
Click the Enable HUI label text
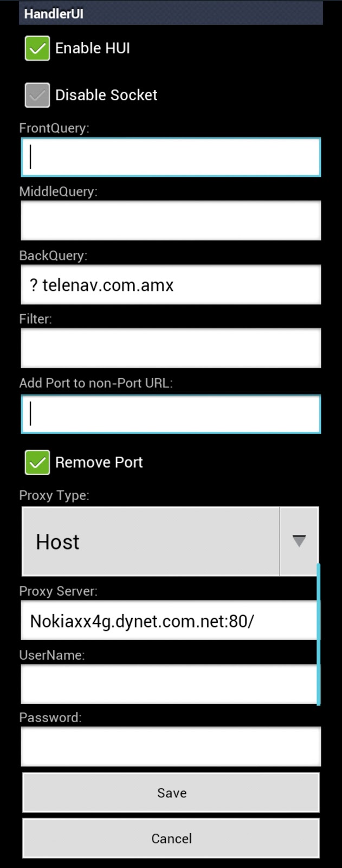(93, 48)
